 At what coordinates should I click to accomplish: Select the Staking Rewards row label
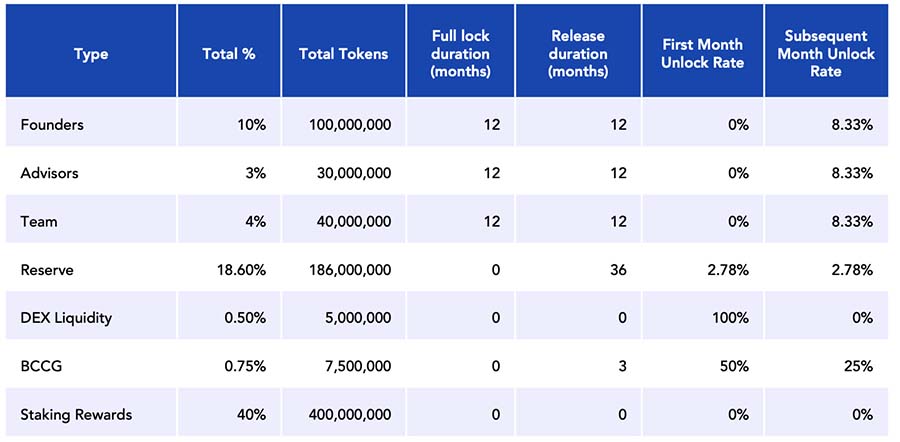click(76, 414)
